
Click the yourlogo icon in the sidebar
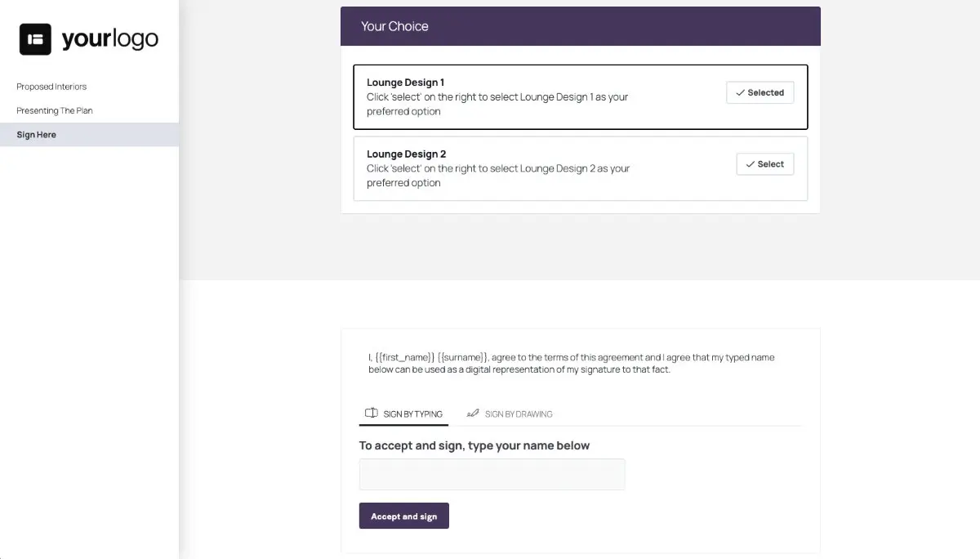tap(34, 38)
